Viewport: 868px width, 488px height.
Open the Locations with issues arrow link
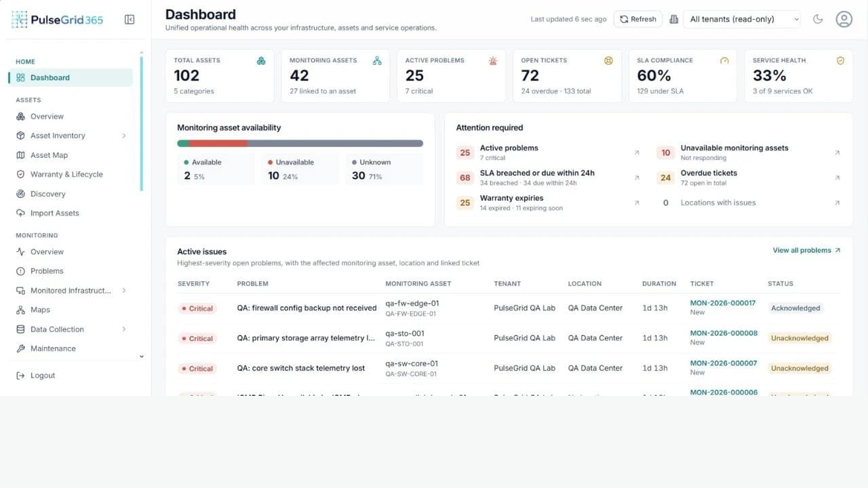pos(837,203)
